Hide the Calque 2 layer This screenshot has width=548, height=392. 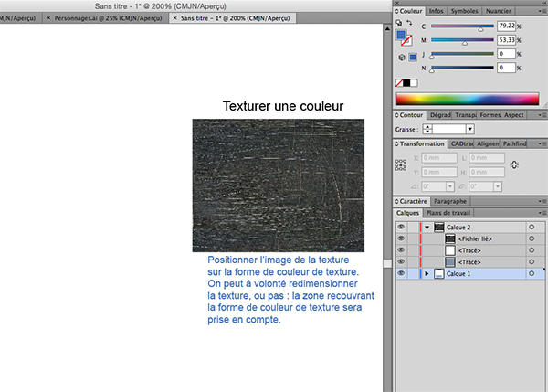pos(401,226)
